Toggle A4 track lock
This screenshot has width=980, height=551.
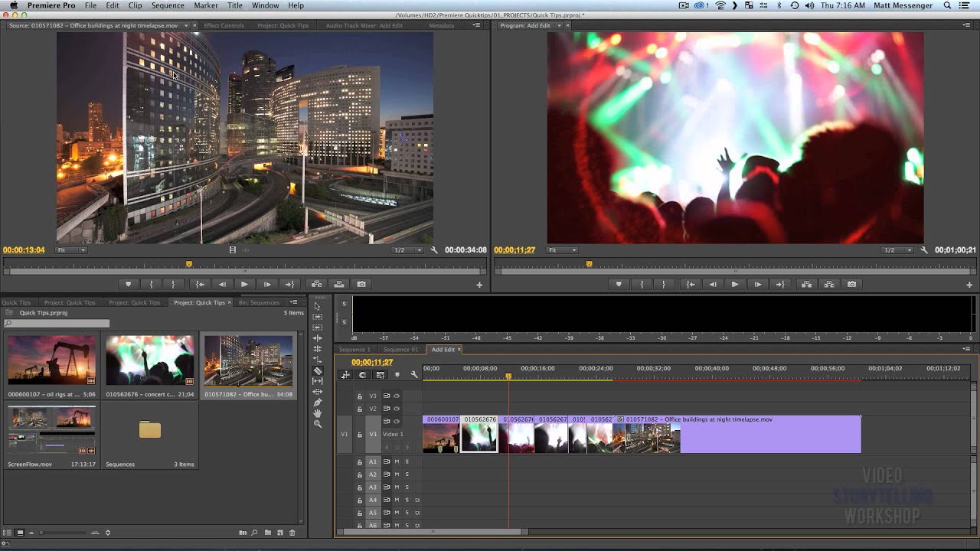coord(359,500)
